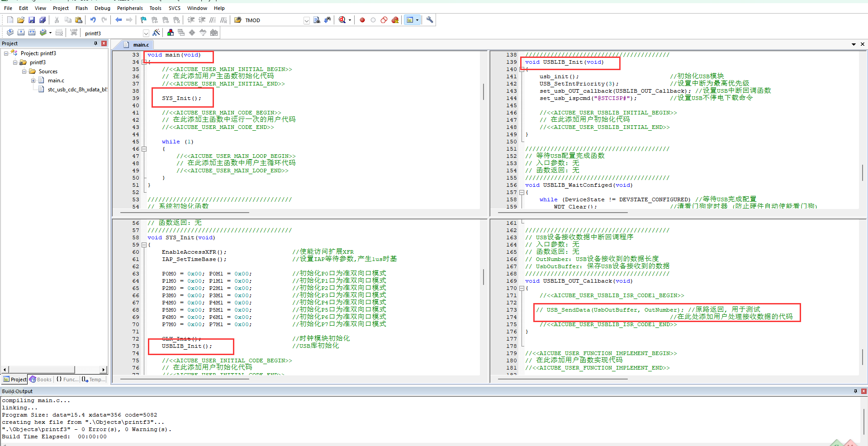Open the Debug menu
The image size is (868, 446).
tap(102, 8)
